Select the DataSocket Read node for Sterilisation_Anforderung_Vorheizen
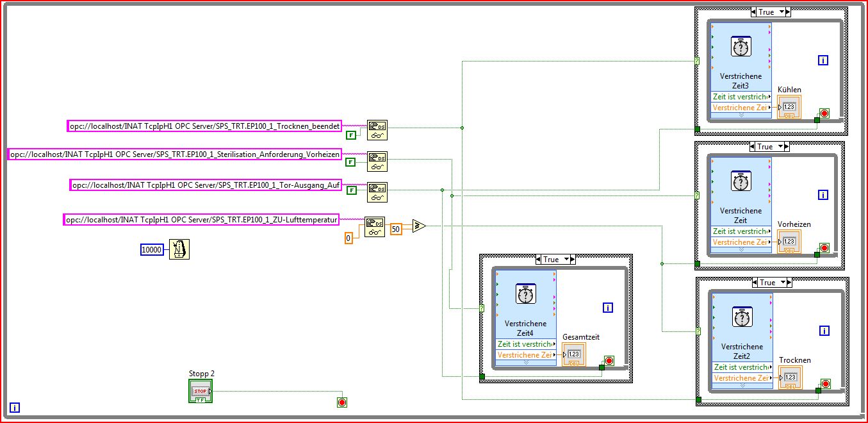Viewport: 868px width, 423px height. tap(377, 161)
